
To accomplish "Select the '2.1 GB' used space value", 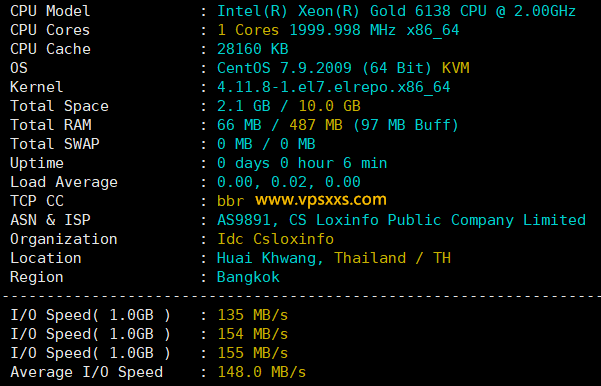I will coord(243,106).
